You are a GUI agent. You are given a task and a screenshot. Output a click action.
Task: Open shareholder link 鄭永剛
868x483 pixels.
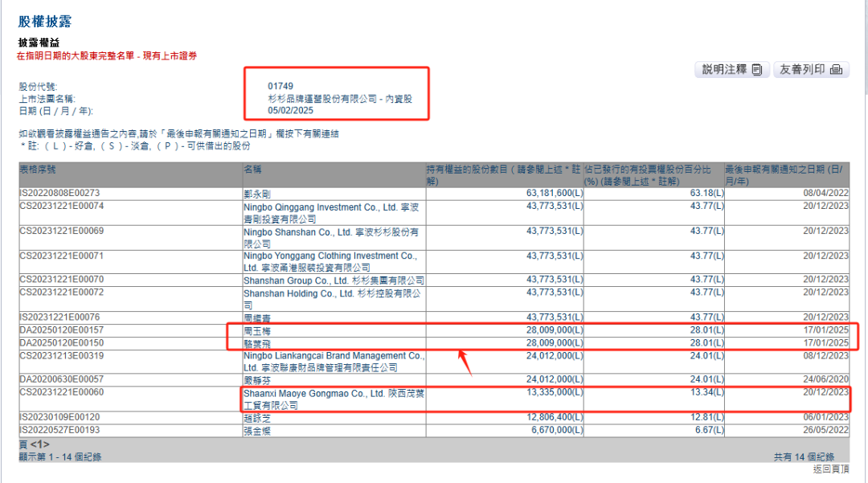click(x=257, y=194)
